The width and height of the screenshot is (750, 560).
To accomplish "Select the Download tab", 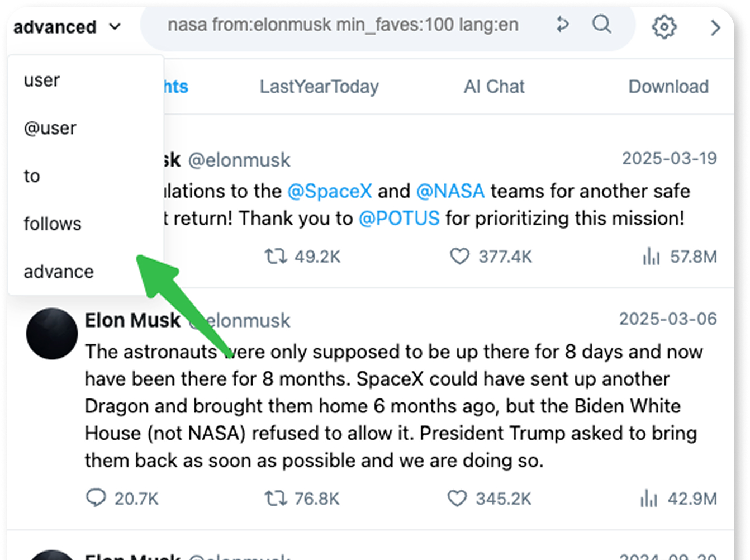I will [x=668, y=87].
